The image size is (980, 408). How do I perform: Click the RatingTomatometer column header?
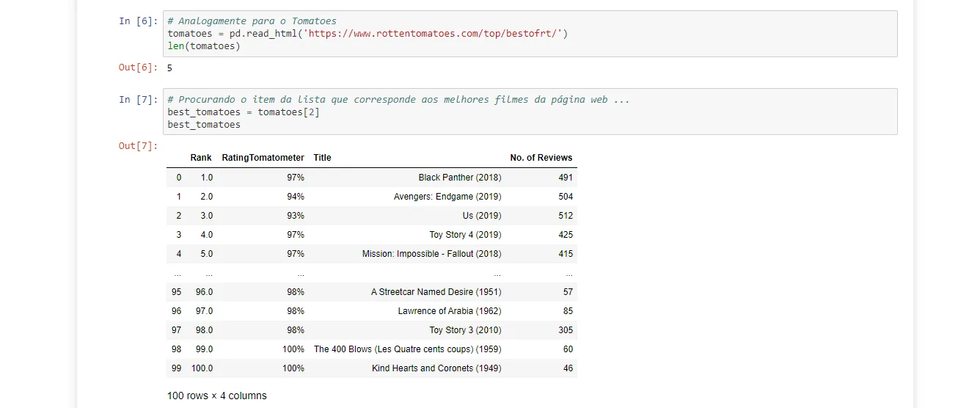(x=263, y=158)
